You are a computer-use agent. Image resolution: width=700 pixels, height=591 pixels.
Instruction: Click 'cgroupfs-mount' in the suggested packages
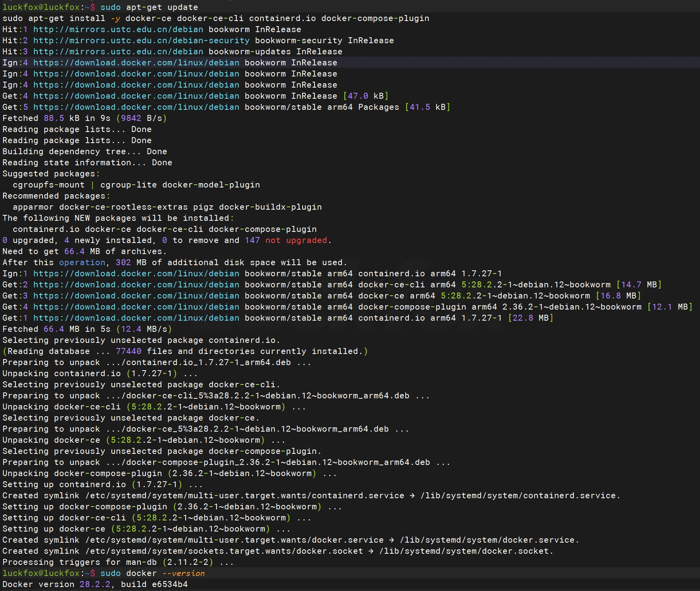click(x=48, y=185)
